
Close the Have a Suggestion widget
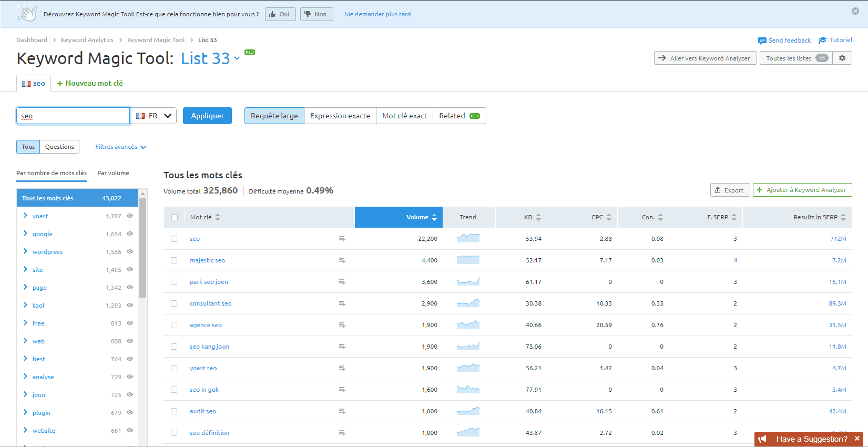pyautogui.click(x=857, y=439)
